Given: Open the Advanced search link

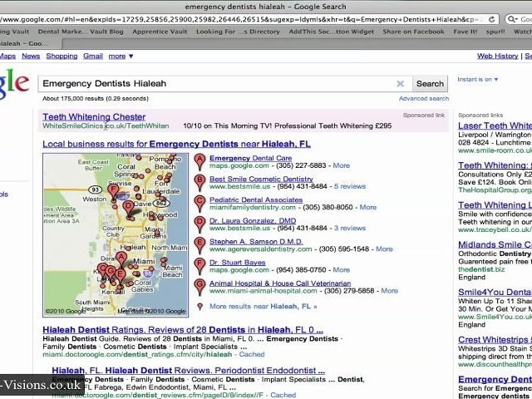Looking at the screenshot, I should click(x=424, y=98).
